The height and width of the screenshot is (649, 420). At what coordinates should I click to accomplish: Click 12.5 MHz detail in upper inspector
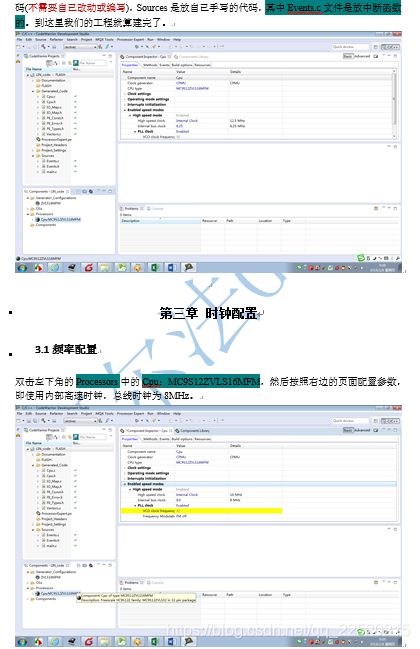(x=236, y=120)
